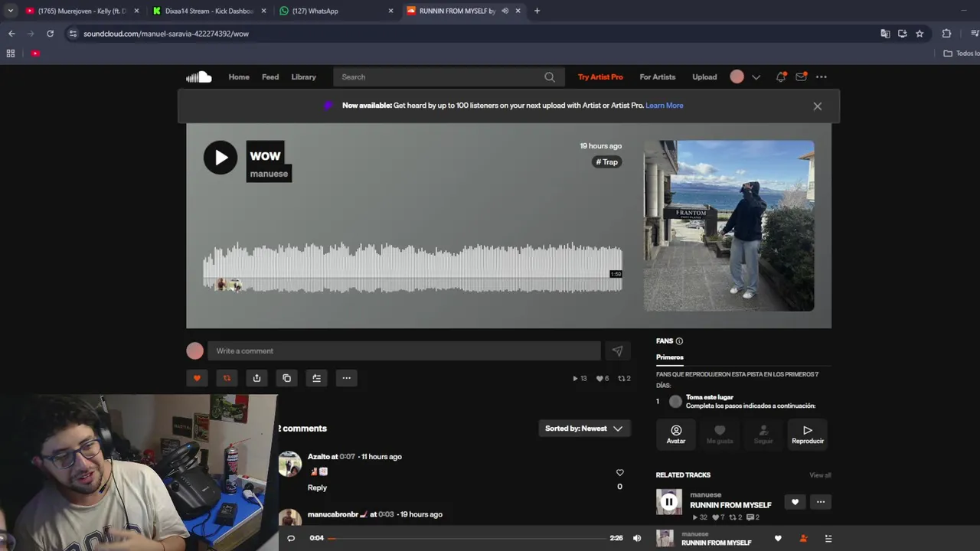Open a new browser tab

[x=537, y=11]
